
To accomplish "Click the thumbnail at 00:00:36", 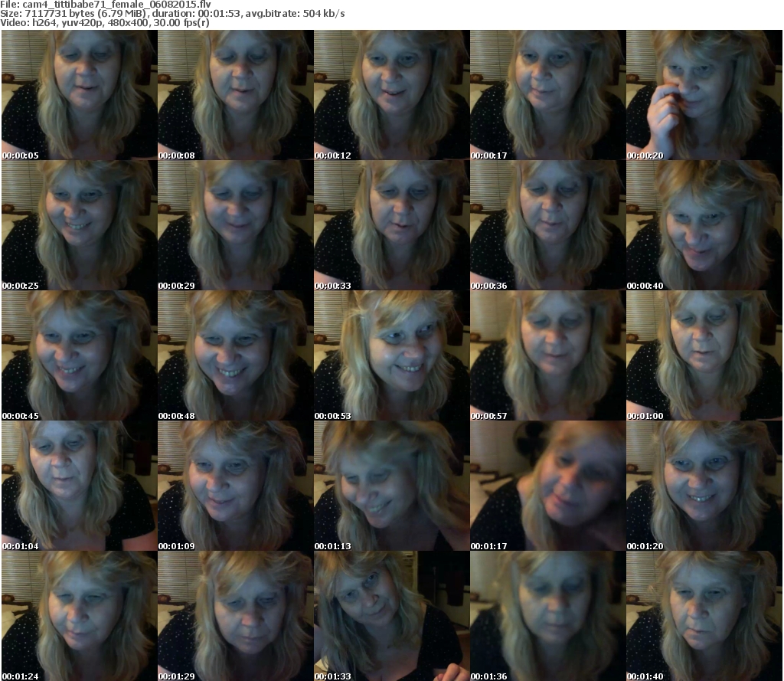I will 548,225.
